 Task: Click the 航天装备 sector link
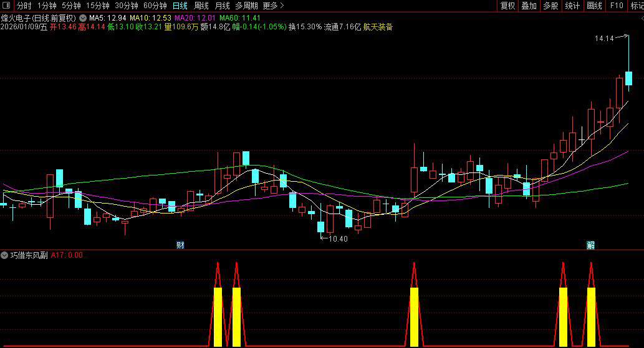pyautogui.click(x=378, y=27)
